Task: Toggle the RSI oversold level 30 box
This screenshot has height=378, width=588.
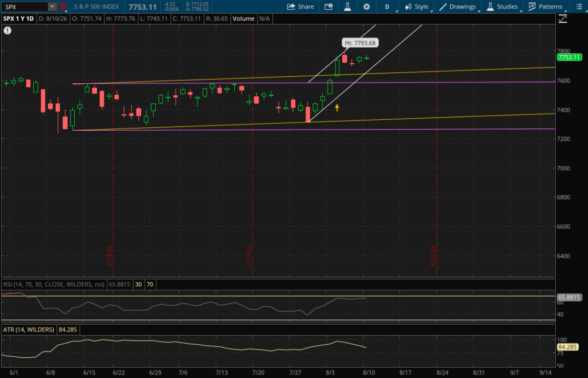Action: coord(138,285)
